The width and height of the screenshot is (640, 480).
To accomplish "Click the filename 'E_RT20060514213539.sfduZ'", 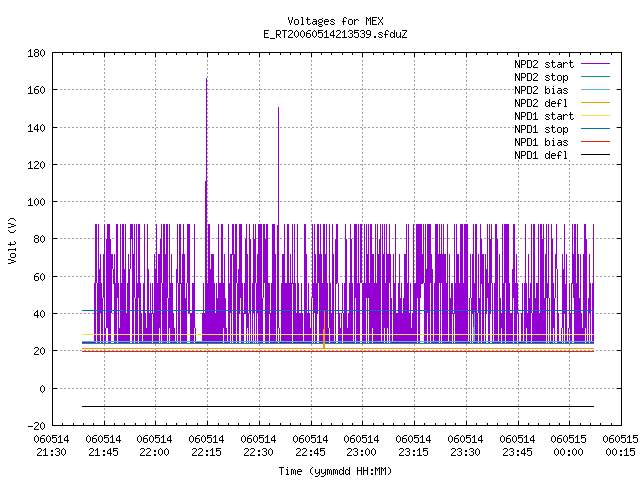I will coord(335,34).
